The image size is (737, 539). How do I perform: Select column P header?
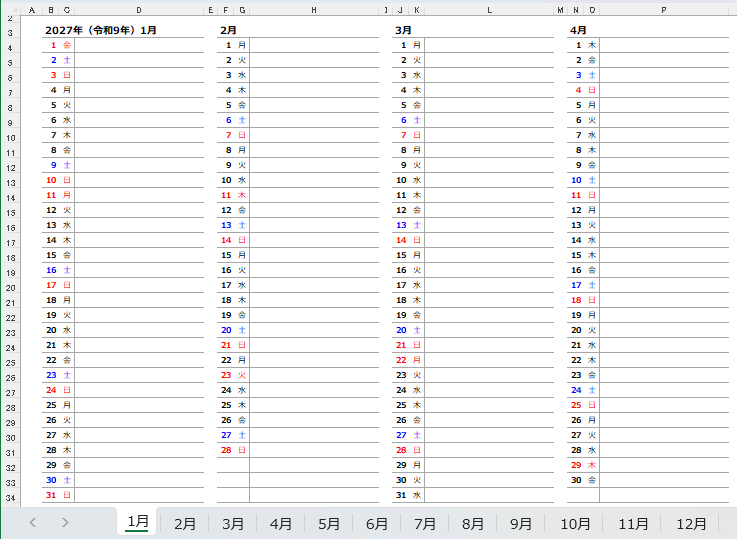664,10
